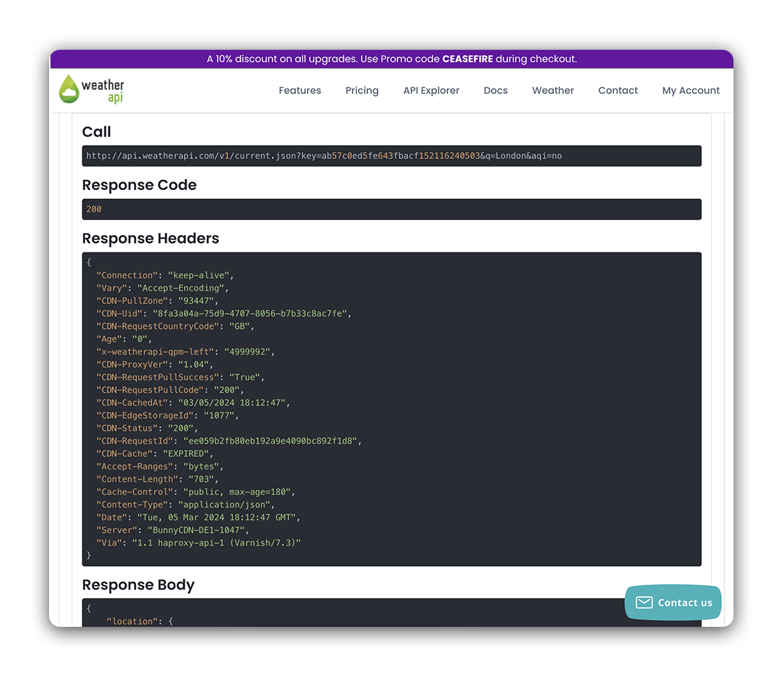The width and height of the screenshot is (784, 678).
Task: Open API Explorer from the navigation
Action: (431, 91)
